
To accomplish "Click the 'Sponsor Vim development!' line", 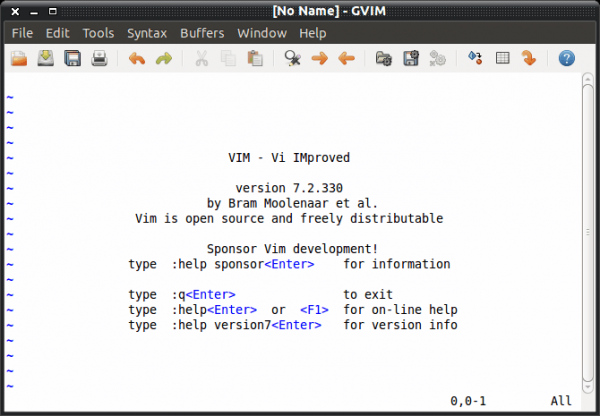I will pyautogui.click(x=292, y=249).
